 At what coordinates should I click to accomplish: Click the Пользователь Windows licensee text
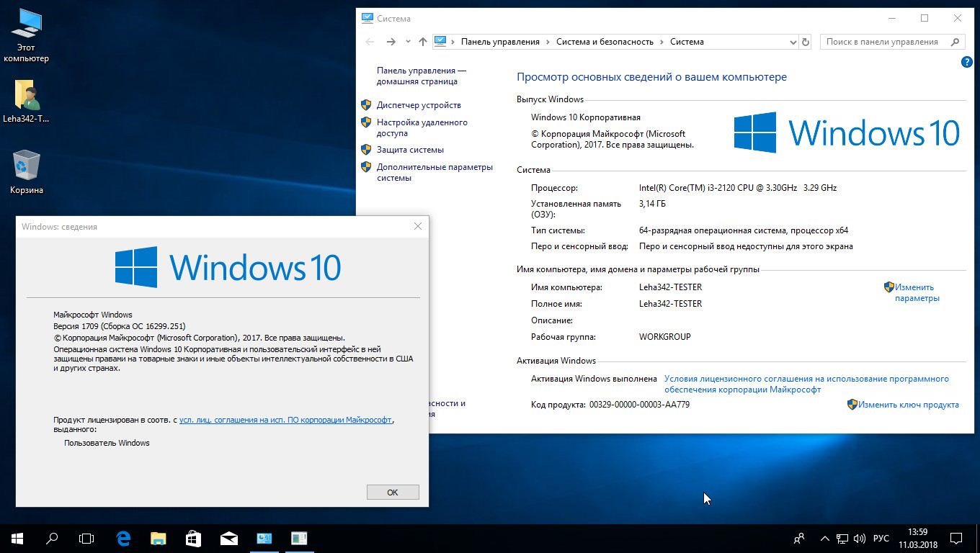pyautogui.click(x=107, y=443)
